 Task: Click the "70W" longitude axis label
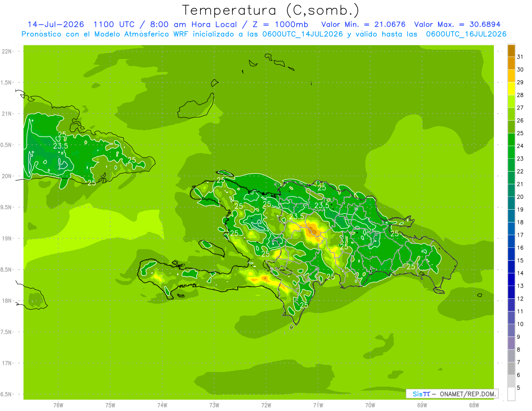click(370, 405)
